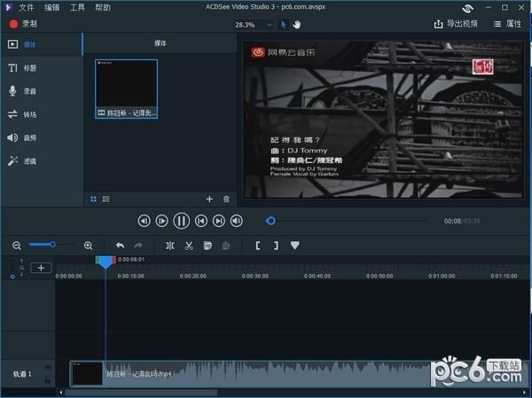This screenshot has width=532, height=398.
Task: Select the hand pan tool
Action: point(297,25)
